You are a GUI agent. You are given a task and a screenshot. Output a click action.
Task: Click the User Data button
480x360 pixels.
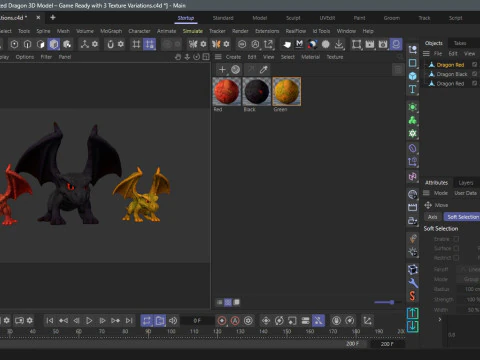(x=465, y=193)
